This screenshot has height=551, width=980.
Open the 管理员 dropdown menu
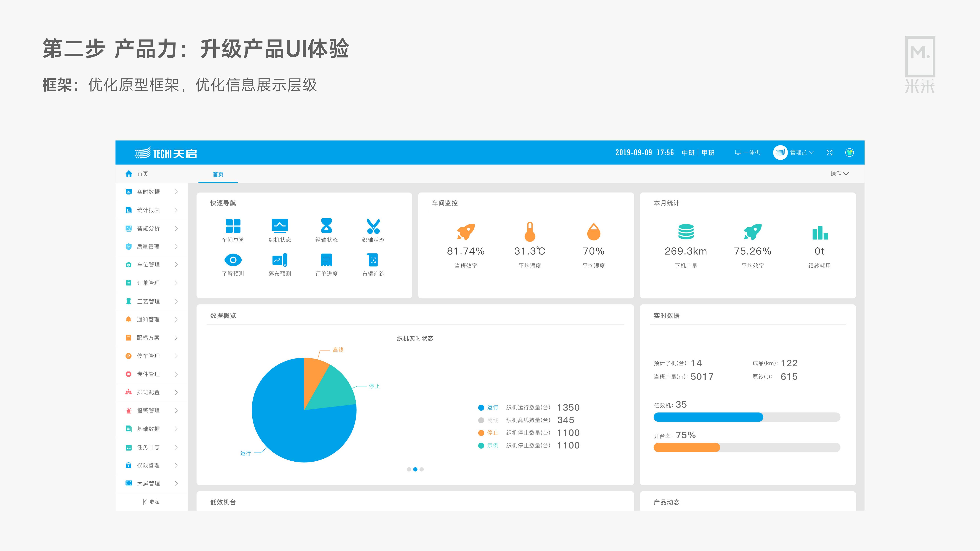tap(802, 152)
